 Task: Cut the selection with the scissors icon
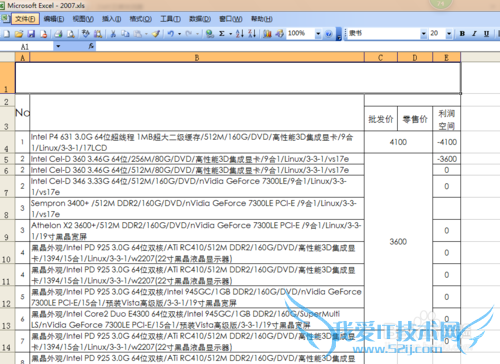click(x=113, y=34)
